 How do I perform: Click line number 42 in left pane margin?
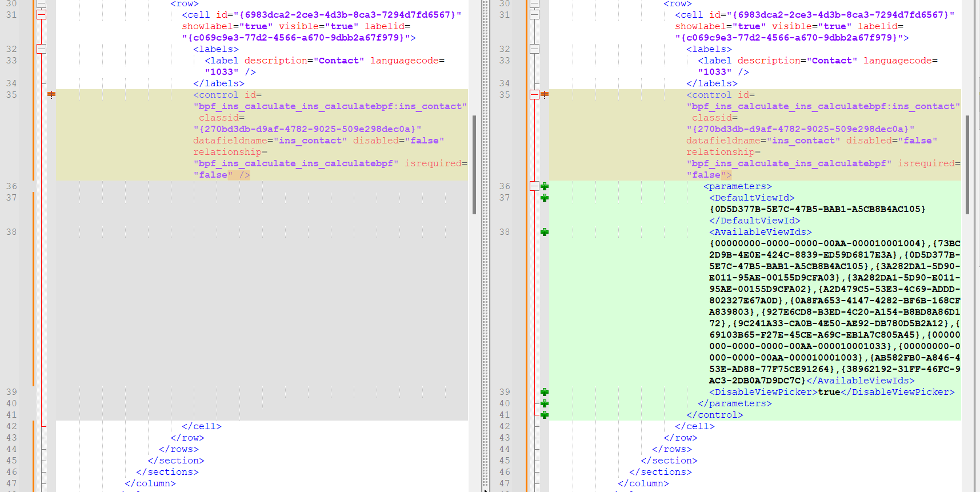point(11,426)
